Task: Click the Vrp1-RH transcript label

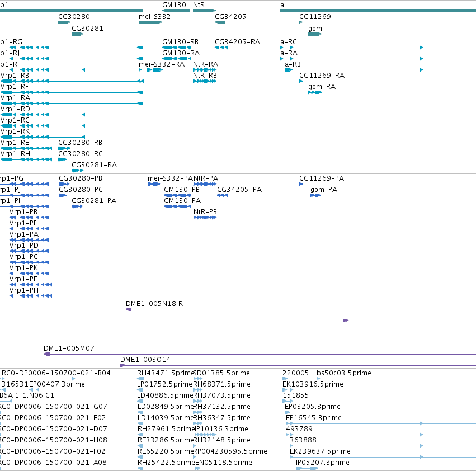Action: click(x=15, y=154)
